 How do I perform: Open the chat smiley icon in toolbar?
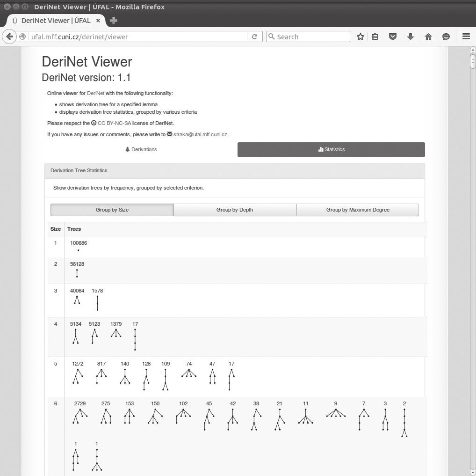(446, 37)
